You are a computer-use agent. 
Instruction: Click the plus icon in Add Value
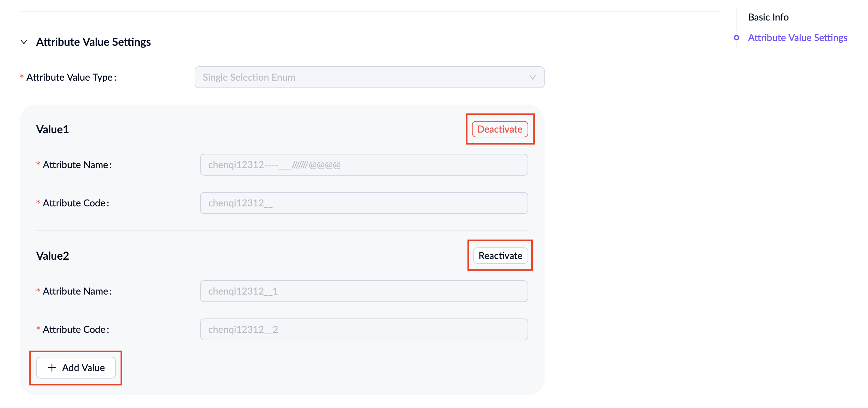52,368
